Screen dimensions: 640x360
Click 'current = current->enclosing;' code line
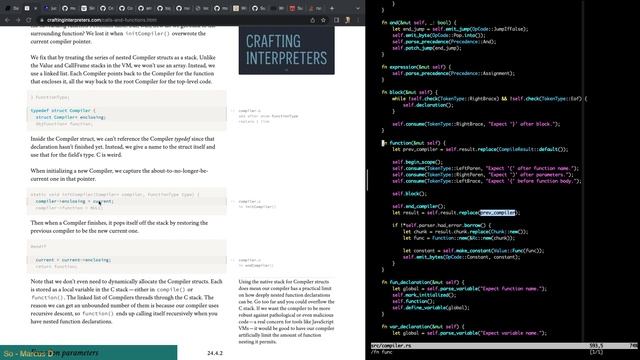click(x=73, y=260)
